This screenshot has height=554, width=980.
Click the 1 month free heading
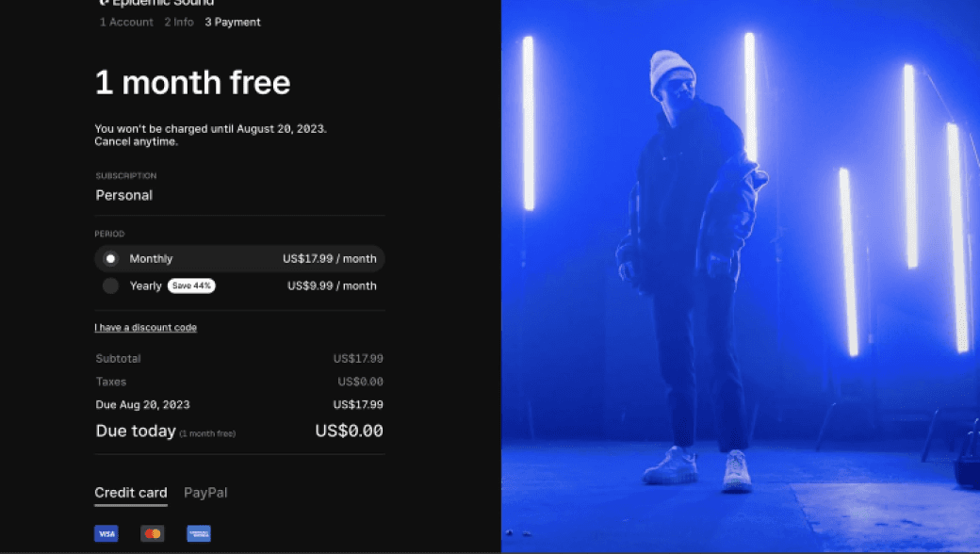[x=192, y=83]
